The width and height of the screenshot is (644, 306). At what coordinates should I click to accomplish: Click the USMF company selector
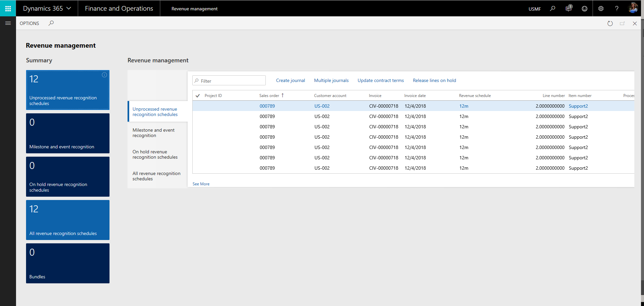pos(534,9)
